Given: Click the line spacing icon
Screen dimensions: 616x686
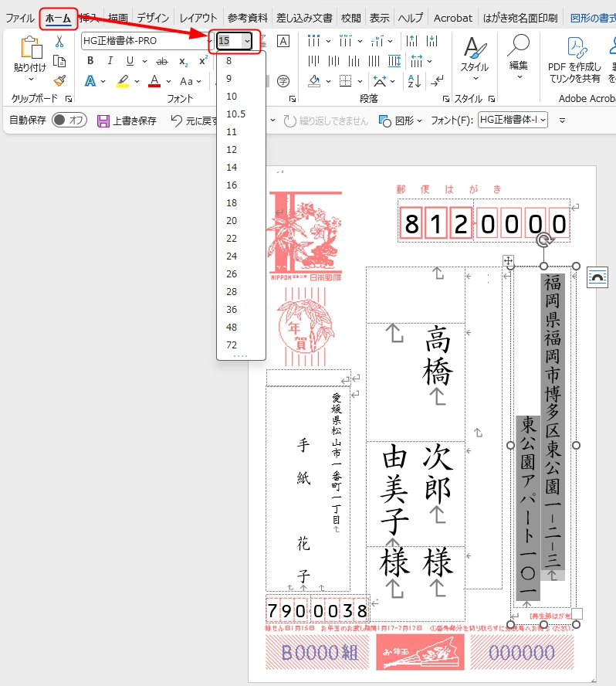Looking at the screenshot, I should (x=417, y=61).
